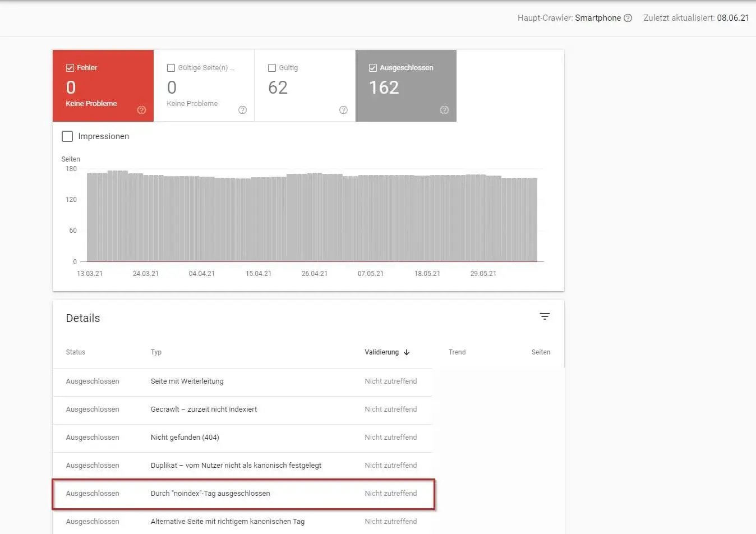Image resolution: width=756 pixels, height=534 pixels.
Task: Click help icon in Fehler card
Action: 141,110
